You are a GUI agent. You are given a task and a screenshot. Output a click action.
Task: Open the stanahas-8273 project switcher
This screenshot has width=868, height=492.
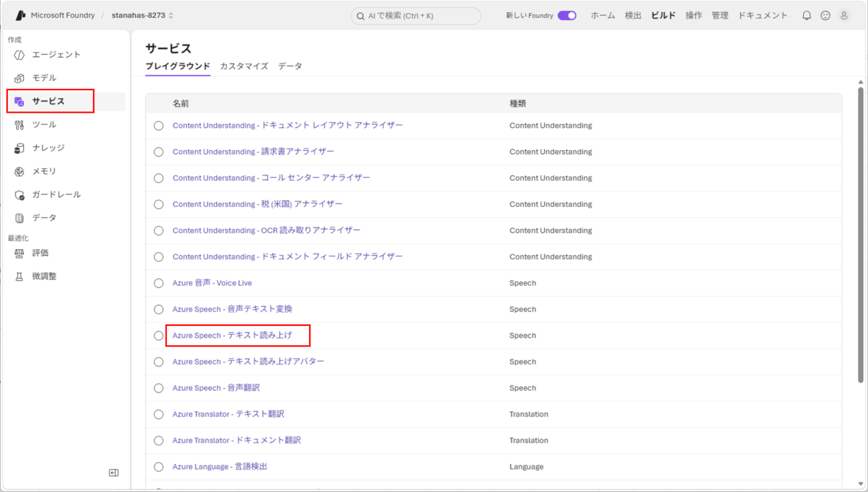(142, 15)
